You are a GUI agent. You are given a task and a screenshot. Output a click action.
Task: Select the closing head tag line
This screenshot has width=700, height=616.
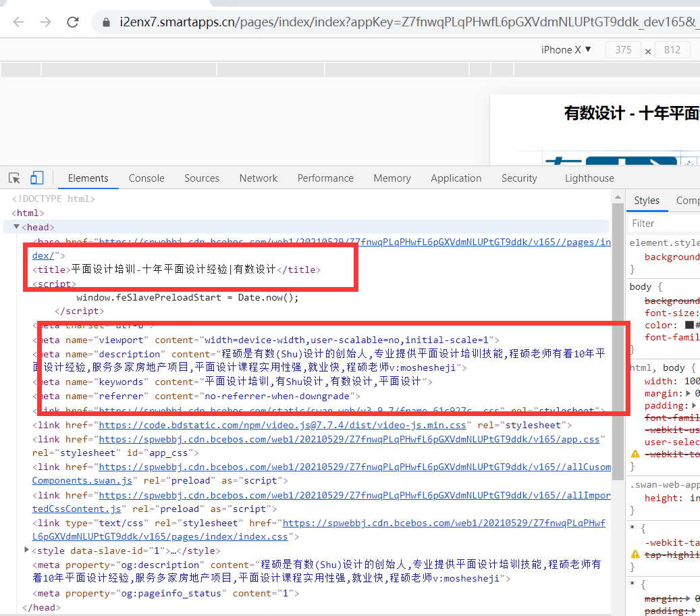pos(41,607)
